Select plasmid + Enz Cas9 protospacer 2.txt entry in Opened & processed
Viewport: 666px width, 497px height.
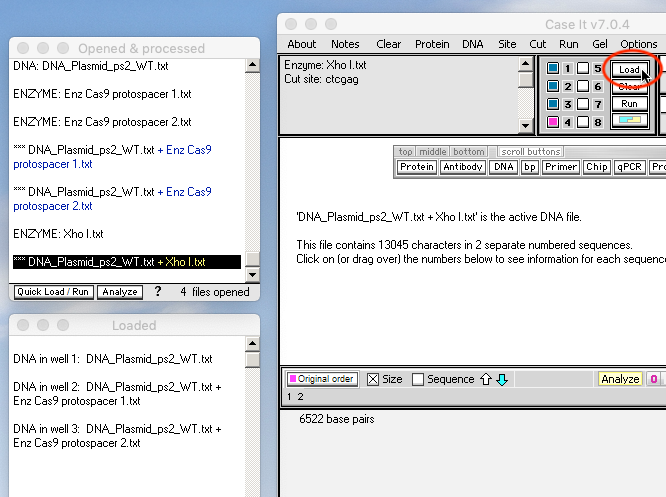click(113, 199)
